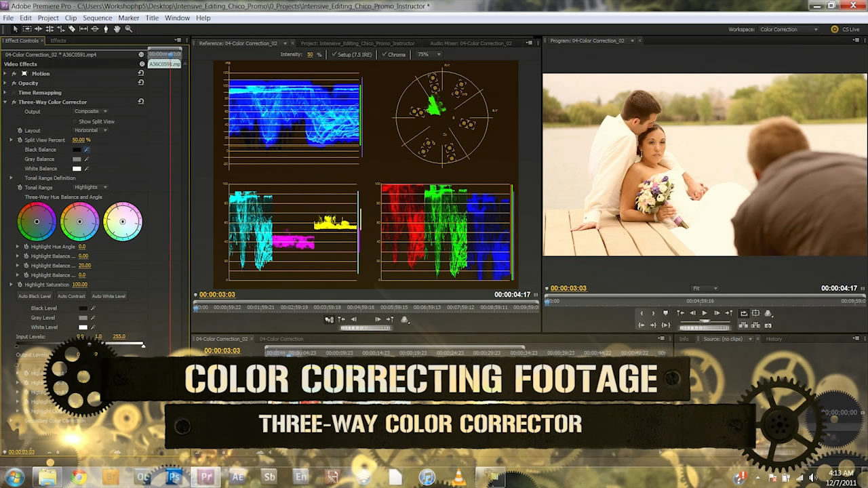Pick Black Level eyedropper
This screenshot has height=488, width=868.
(93, 308)
